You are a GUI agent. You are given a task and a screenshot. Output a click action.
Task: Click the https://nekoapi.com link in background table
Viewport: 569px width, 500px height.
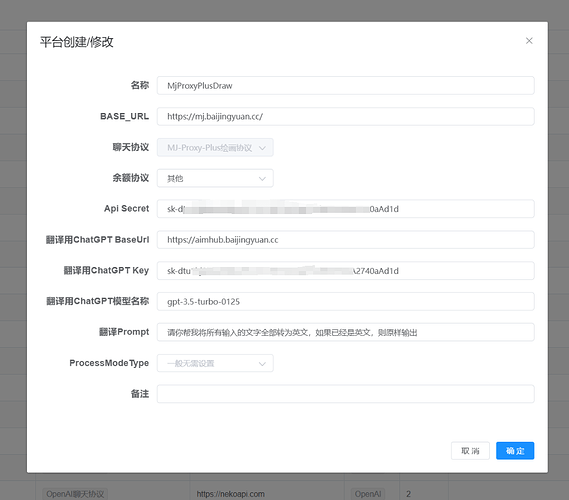pyautogui.click(x=230, y=494)
